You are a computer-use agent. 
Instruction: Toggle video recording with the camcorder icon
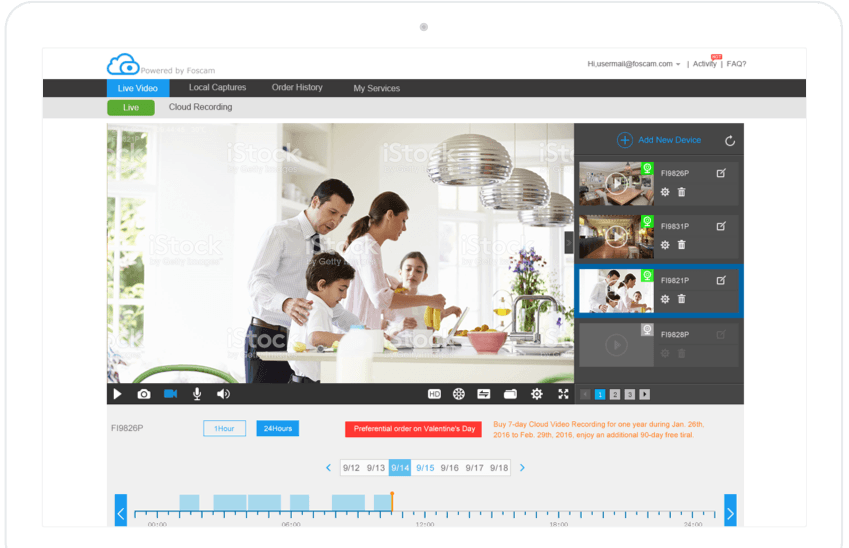[x=171, y=394]
